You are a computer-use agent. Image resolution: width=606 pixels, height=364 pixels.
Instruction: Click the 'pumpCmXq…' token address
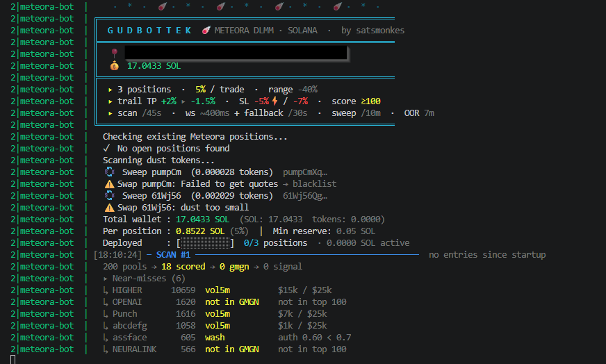[x=305, y=172]
